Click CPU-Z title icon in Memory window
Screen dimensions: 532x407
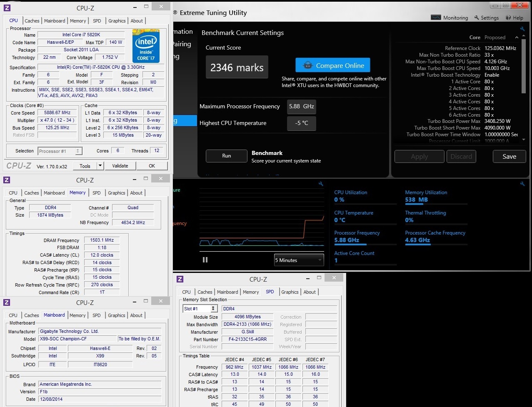7,180
